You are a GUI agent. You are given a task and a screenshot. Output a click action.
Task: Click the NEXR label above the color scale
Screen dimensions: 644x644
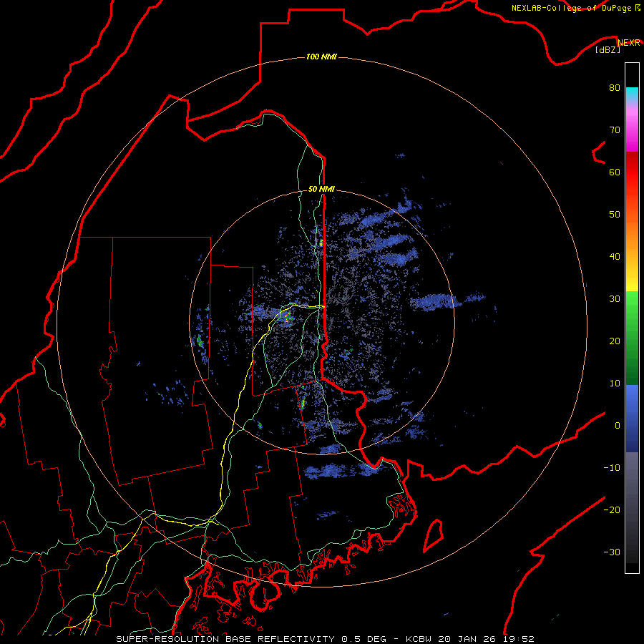point(629,43)
